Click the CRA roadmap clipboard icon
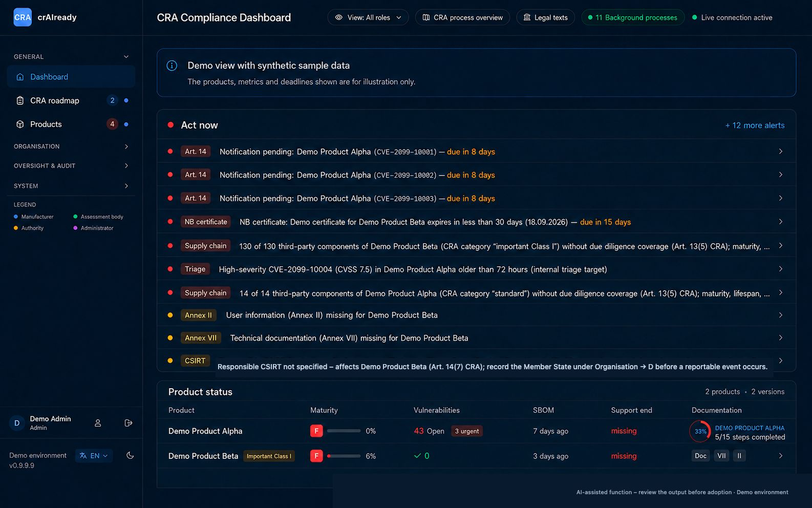 point(20,100)
